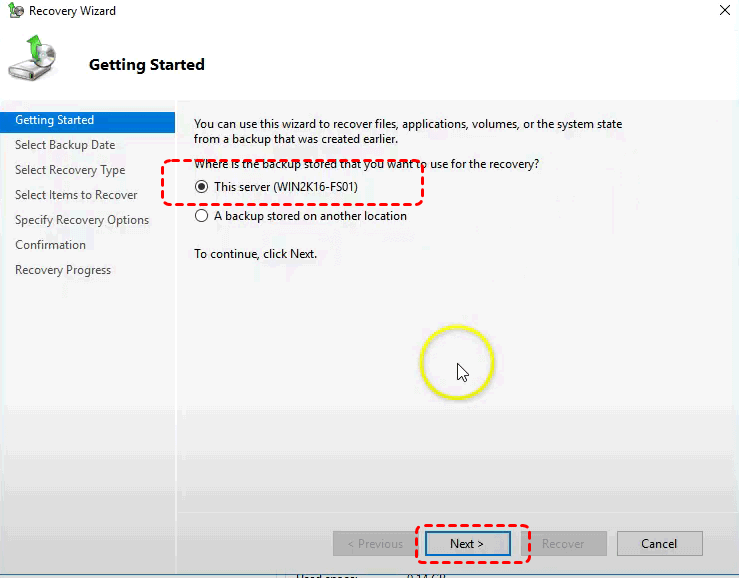Screen dimensions: 739x578
Task: Open the Getting Started step in sidebar
Action: pos(55,120)
